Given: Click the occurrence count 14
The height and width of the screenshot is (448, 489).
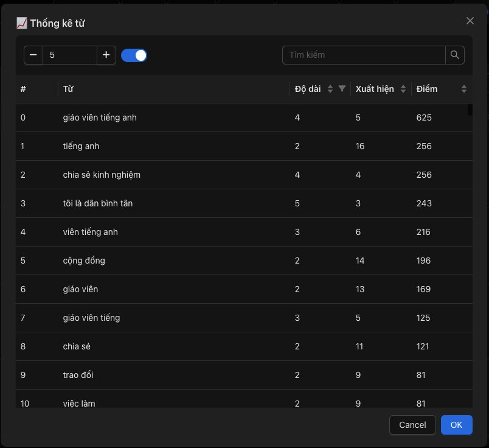Looking at the screenshot, I should tap(360, 261).
